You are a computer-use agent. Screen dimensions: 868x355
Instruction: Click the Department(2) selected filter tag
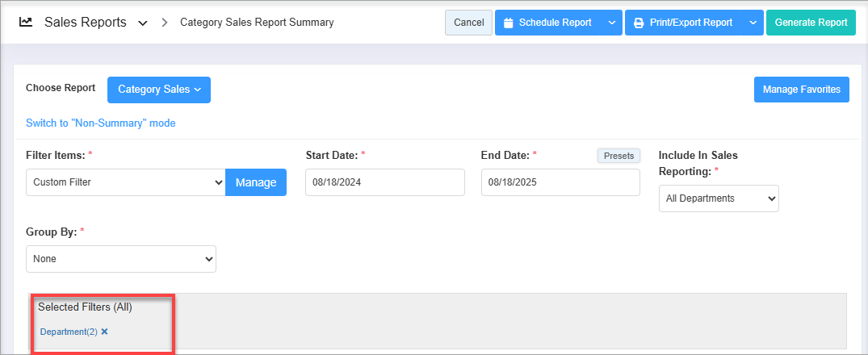click(69, 332)
